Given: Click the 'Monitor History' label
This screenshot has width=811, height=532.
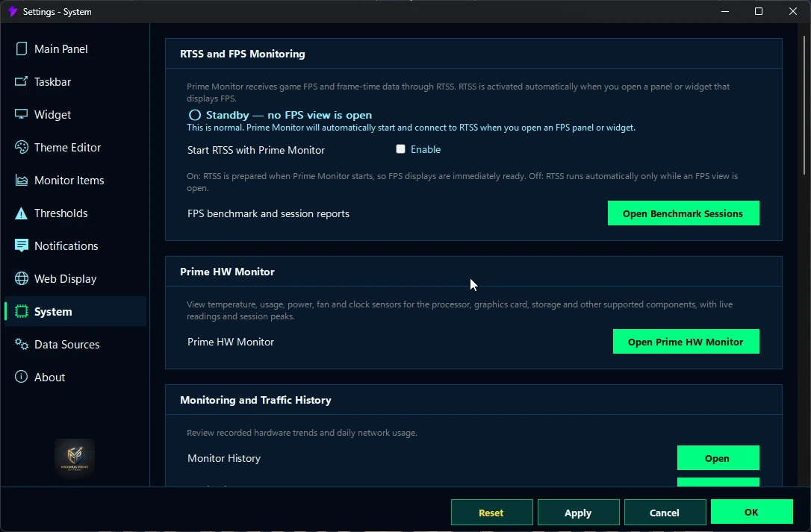Looking at the screenshot, I should click(224, 458).
